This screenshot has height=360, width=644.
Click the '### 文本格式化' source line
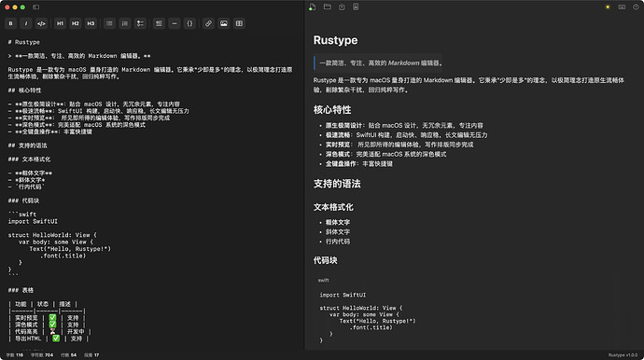pos(29,159)
